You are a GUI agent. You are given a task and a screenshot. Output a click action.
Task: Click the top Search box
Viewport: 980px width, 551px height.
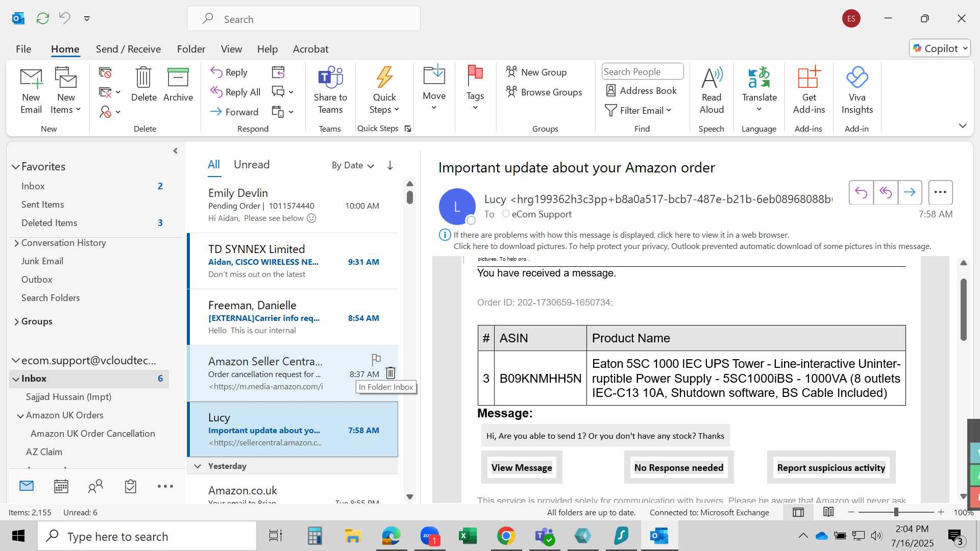pos(304,19)
